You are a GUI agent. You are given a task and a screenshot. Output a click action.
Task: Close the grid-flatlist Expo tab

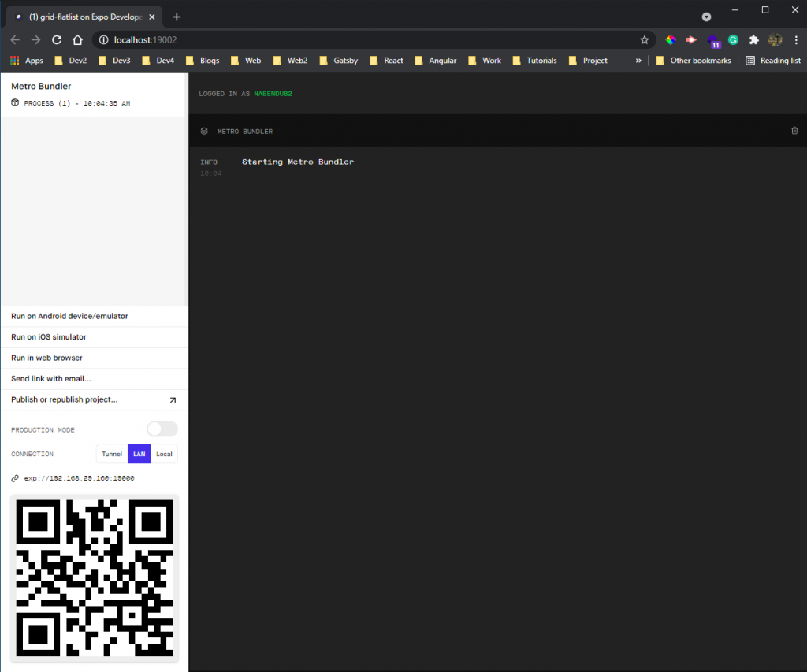point(152,17)
